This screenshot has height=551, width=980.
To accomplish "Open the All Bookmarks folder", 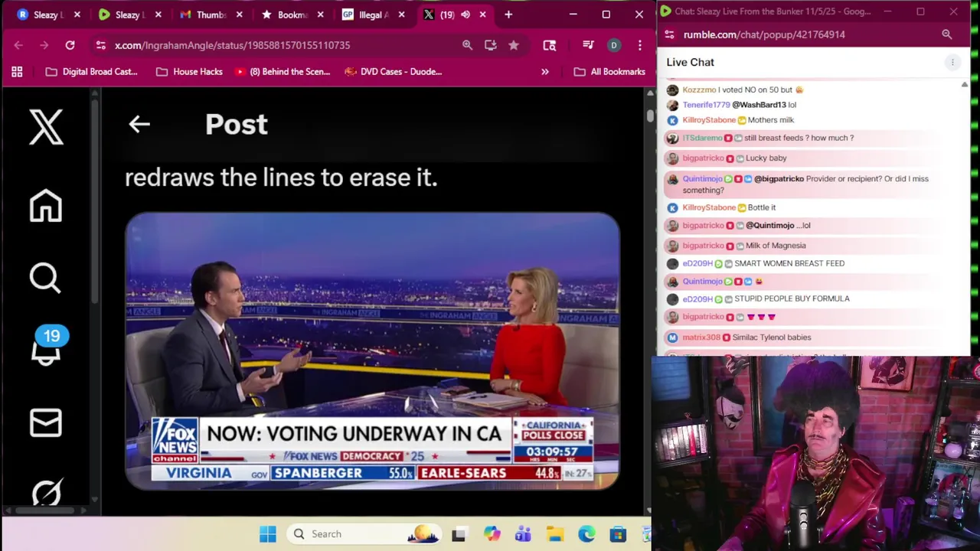I will coord(609,72).
